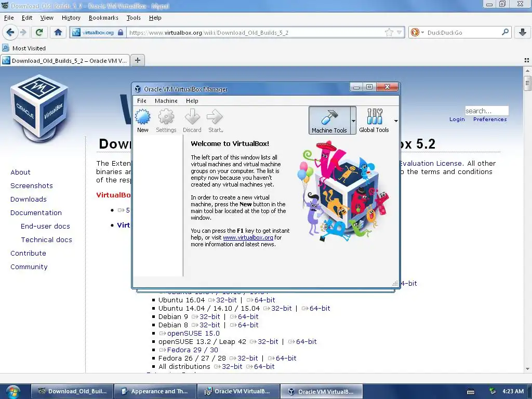The height and width of the screenshot is (399, 532).
Task: Click the padlock site identity icon
Action: [x=121, y=33]
